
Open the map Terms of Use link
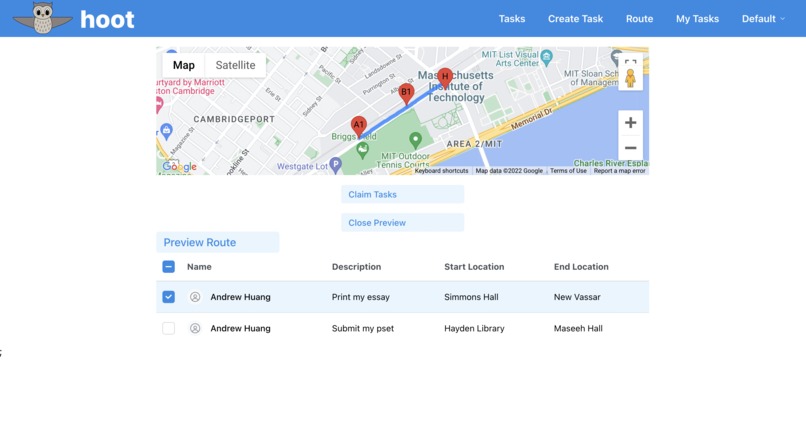(568, 171)
